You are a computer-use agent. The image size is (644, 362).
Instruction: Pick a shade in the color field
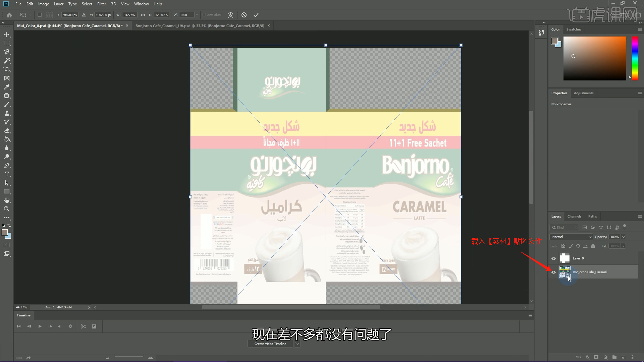(595, 58)
